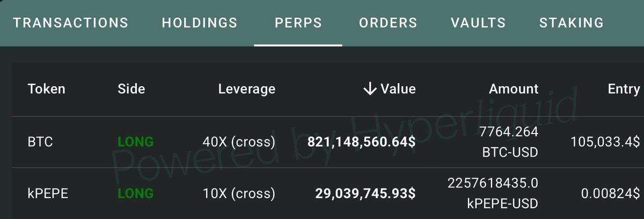Screen dimensions: 644x219
Task: Sort by the Entry column header
Action: [x=624, y=89]
